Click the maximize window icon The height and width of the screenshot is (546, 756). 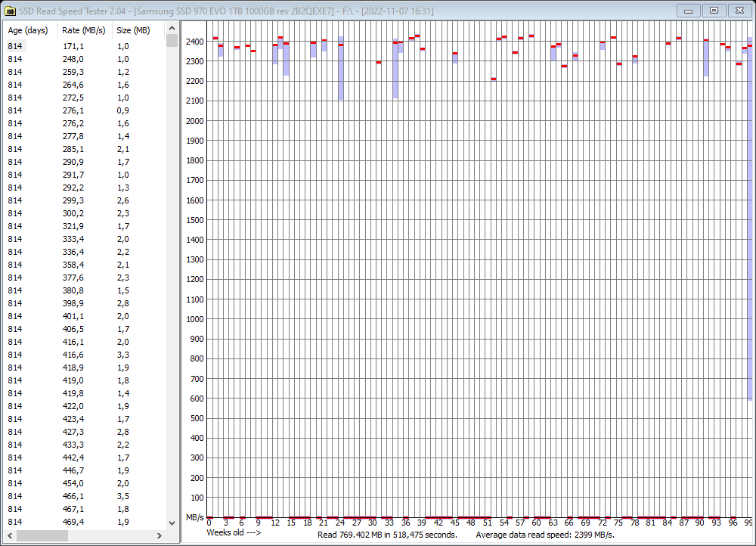tap(714, 11)
